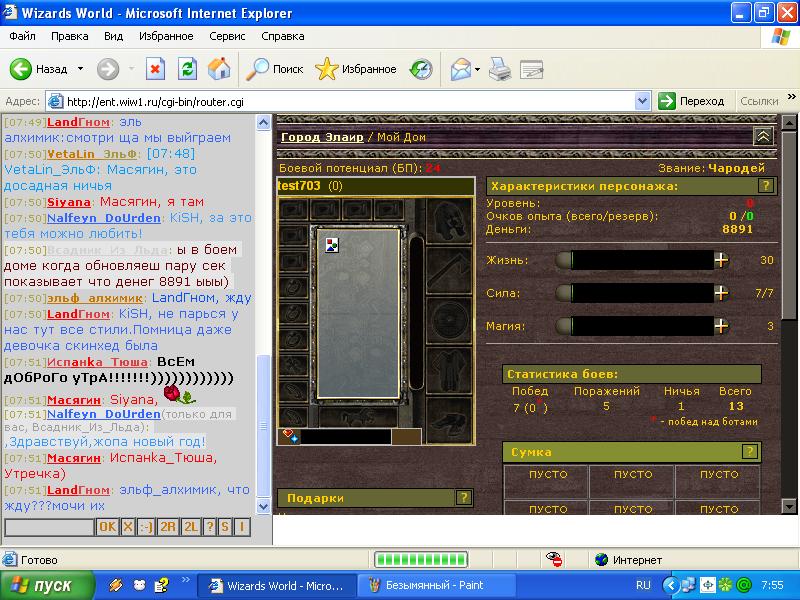Open the Сервис menu
The width and height of the screenshot is (800, 600).
228,36
